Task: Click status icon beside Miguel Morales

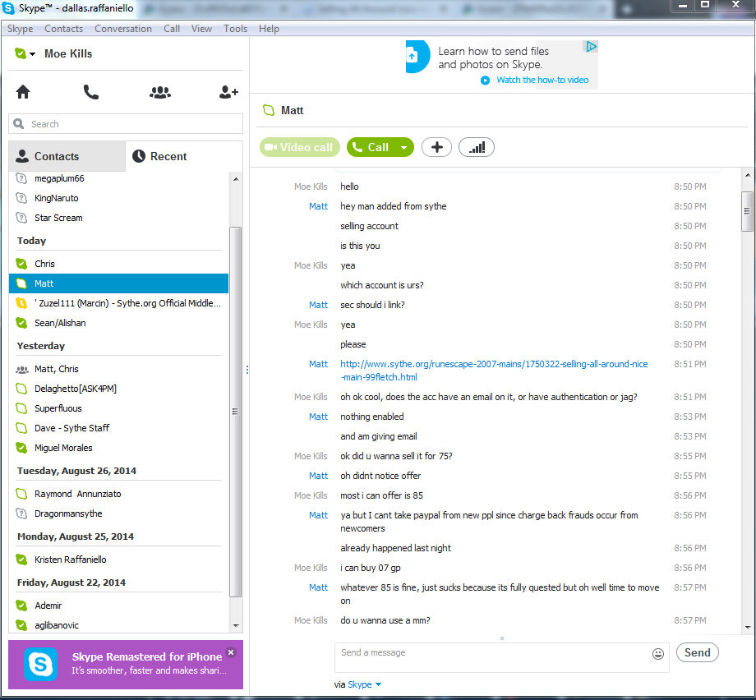Action: coord(21,448)
